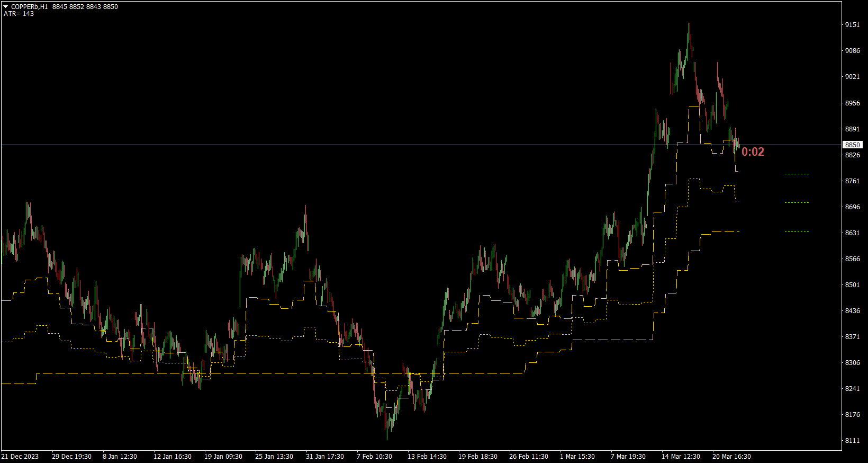This screenshot has width=868, height=463.
Task: Click the 1 Mar 15:30 time label
Action: point(577,457)
